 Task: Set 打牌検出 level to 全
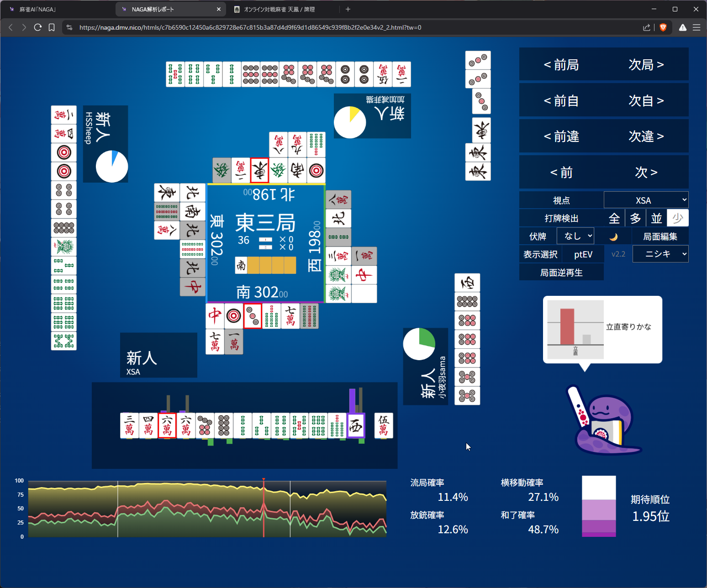tap(614, 218)
